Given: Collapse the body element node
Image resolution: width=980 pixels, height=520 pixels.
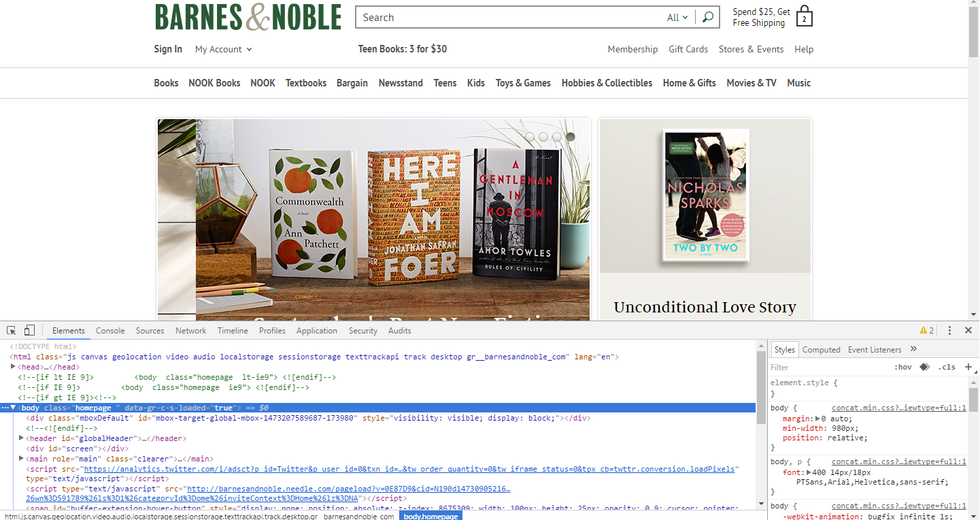Looking at the screenshot, I should click(x=13, y=408).
